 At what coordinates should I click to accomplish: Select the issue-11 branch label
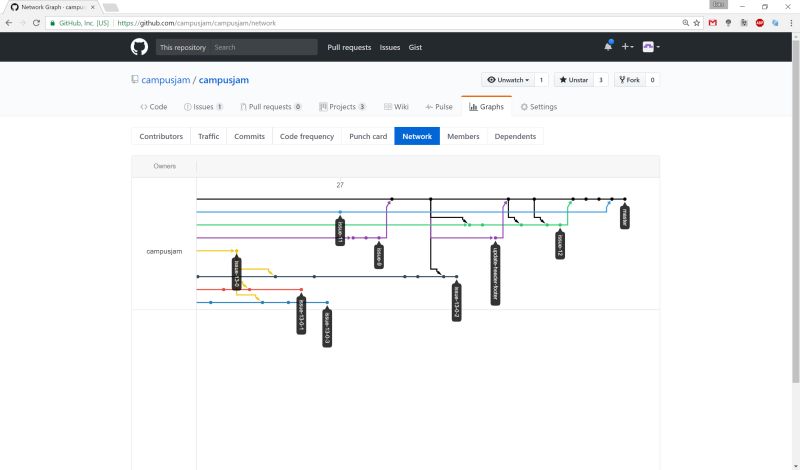point(340,231)
